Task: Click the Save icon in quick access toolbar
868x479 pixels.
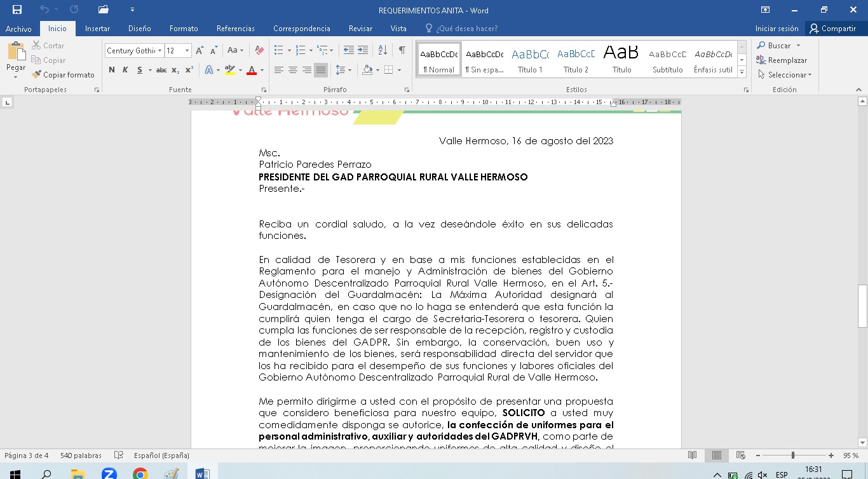Action: point(17,10)
